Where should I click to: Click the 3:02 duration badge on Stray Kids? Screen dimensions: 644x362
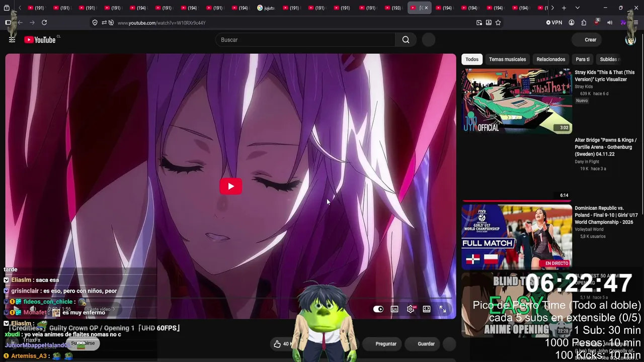pyautogui.click(x=564, y=128)
